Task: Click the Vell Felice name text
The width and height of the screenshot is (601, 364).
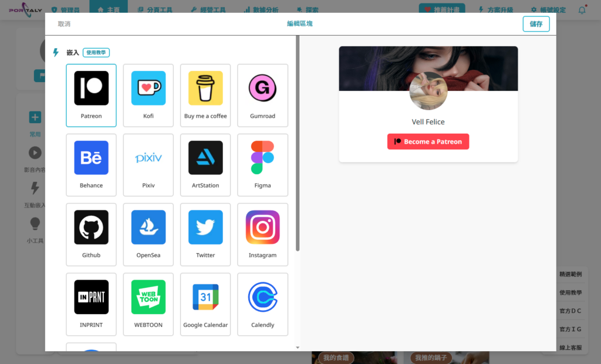Action: coord(428,122)
